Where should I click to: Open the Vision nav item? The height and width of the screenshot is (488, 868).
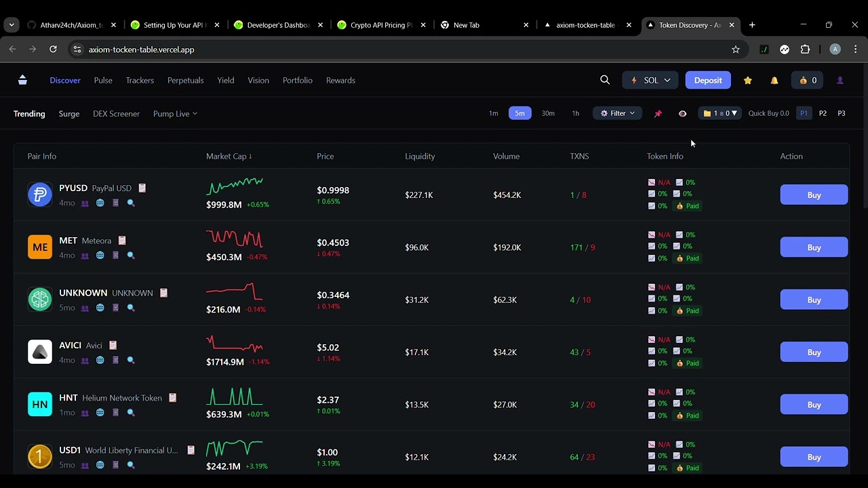click(x=258, y=80)
